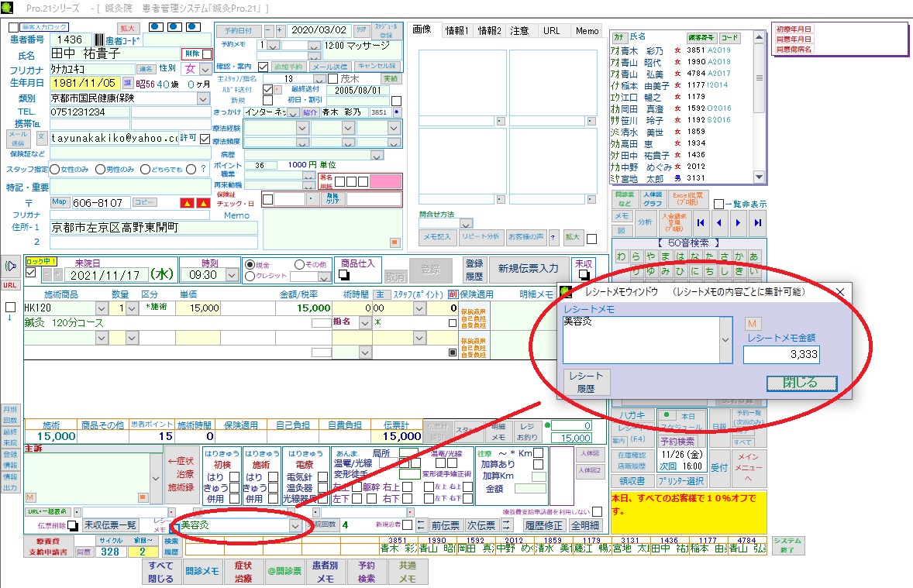
Task: Click the 誕 birthday button
Action: (x=128, y=84)
